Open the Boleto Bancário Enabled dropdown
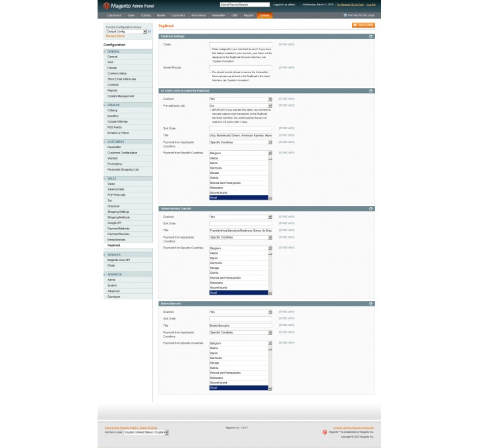 tap(241, 312)
